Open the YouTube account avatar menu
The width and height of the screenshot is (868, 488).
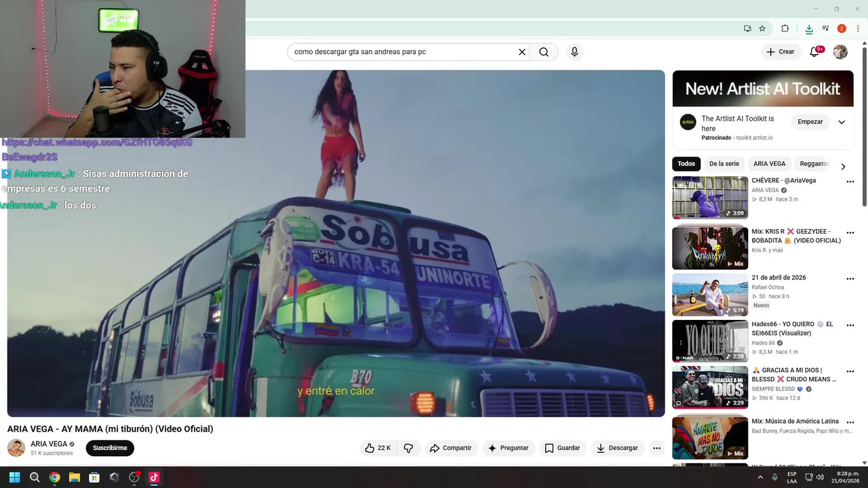840,52
